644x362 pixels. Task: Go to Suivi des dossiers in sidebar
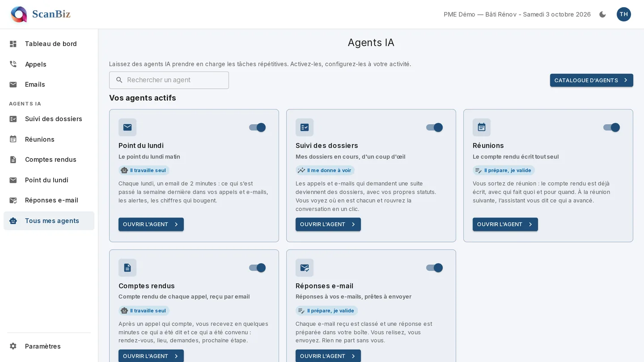(x=49, y=119)
